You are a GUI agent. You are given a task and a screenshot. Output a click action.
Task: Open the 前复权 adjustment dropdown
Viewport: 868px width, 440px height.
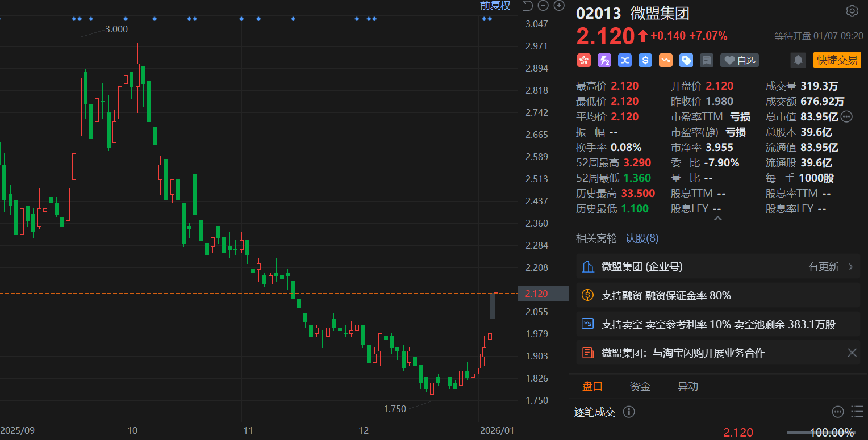pos(495,6)
